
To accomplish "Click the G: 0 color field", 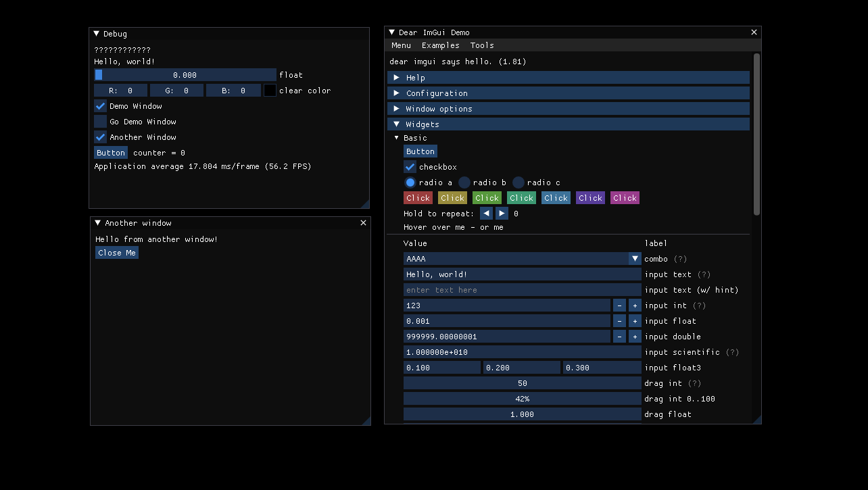I will (x=176, y=91).
